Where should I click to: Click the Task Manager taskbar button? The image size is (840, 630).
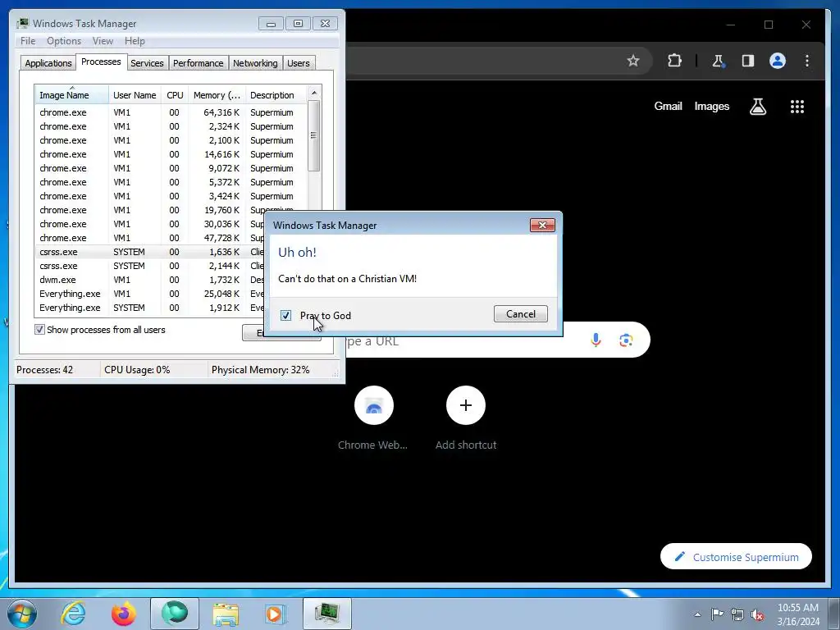coord(326,614)
